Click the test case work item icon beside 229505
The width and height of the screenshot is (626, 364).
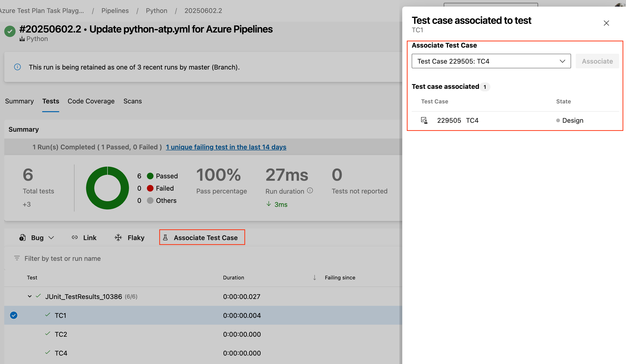(424, 120)
